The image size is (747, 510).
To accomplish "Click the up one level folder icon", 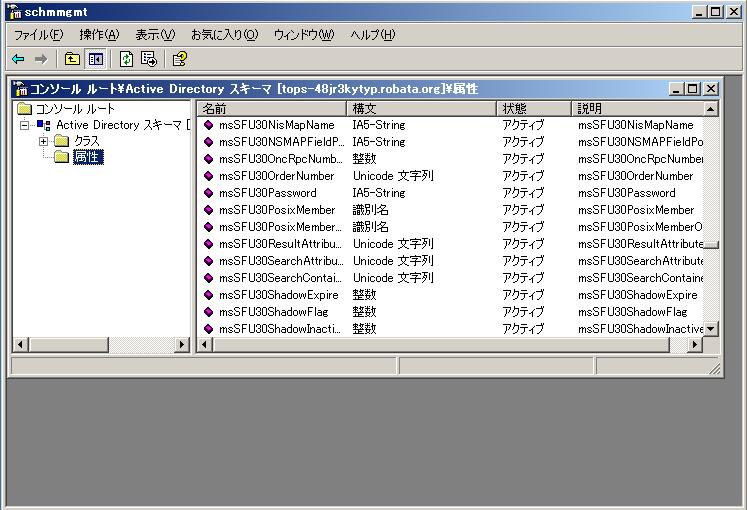I will point(72,59).
